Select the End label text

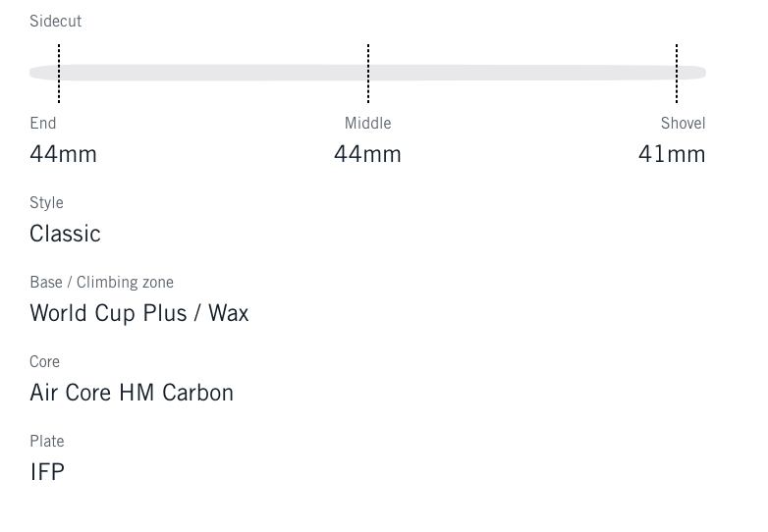pyautogui.click(x=43, y=124)
